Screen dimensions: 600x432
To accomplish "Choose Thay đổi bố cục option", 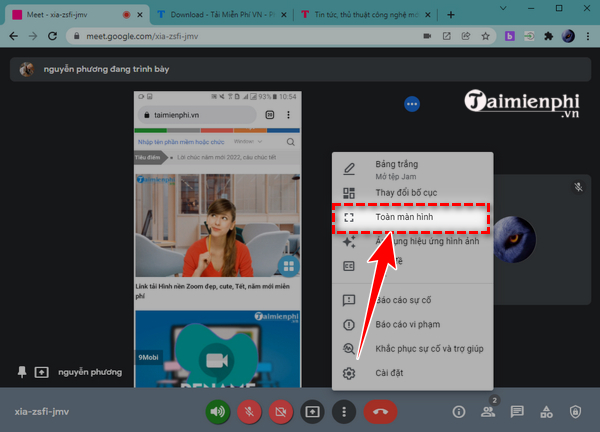I will click(412, 192).
